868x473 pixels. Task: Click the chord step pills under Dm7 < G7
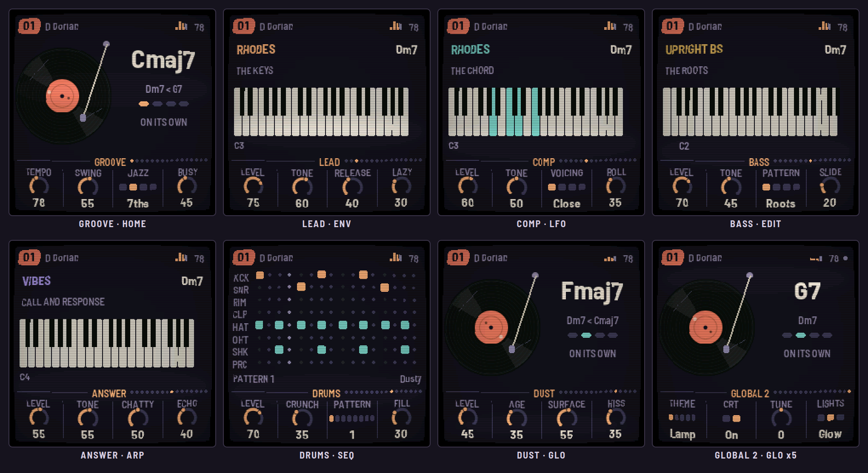click(164, 104)
